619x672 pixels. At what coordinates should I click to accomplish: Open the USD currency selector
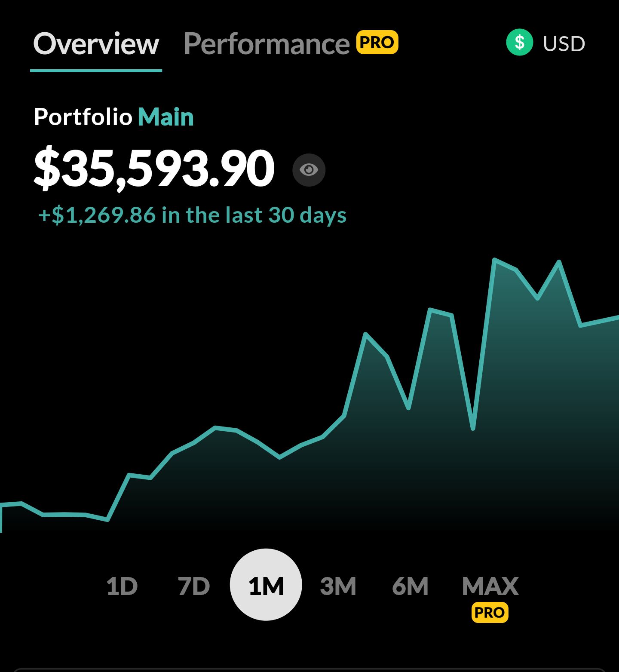564,43
